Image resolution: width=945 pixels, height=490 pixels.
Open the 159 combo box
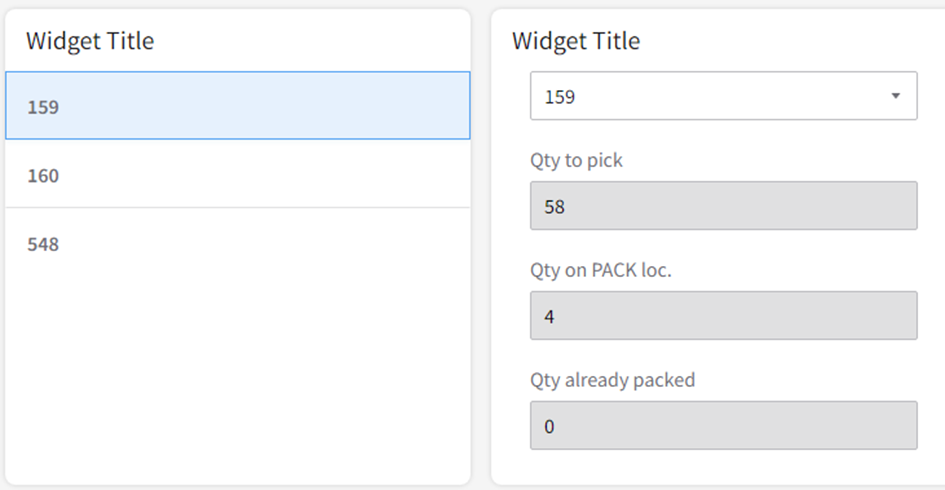click(x=722, y=96)
